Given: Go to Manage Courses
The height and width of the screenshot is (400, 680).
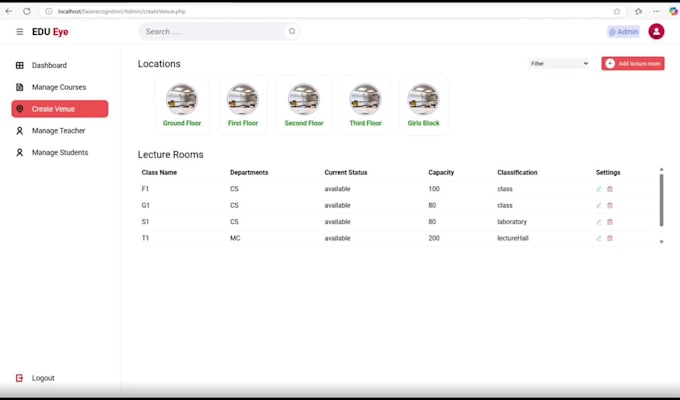Looking at the screenshot, I should point(58,87).
